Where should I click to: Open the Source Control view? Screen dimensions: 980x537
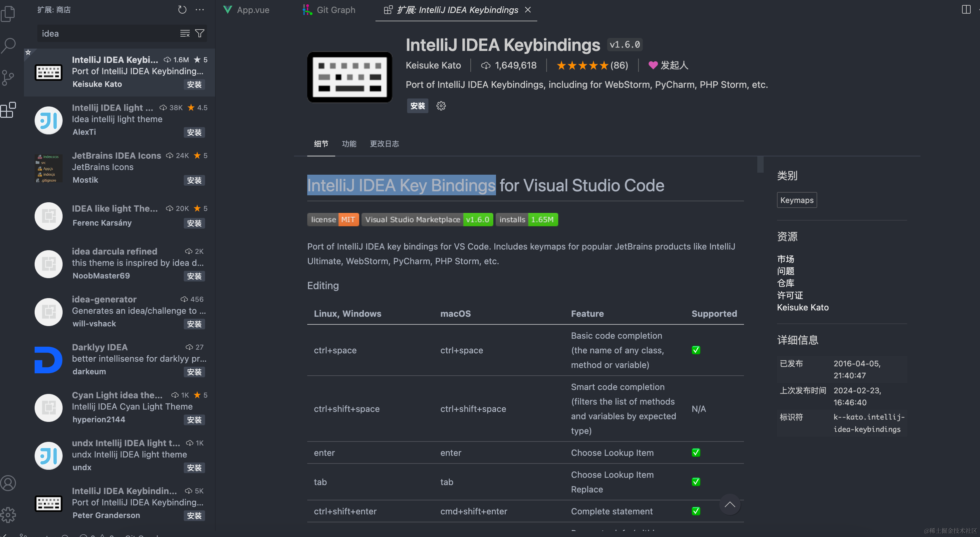tap(8, 77)
